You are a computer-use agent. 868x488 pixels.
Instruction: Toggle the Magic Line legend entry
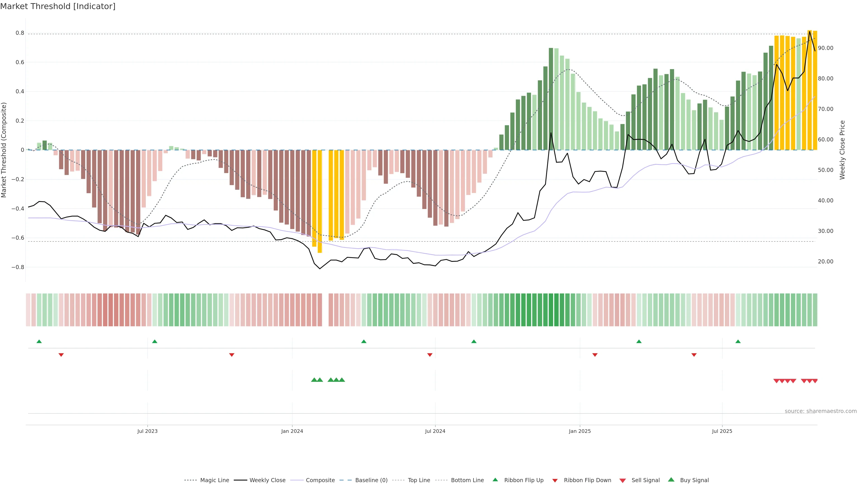[214, 480]
